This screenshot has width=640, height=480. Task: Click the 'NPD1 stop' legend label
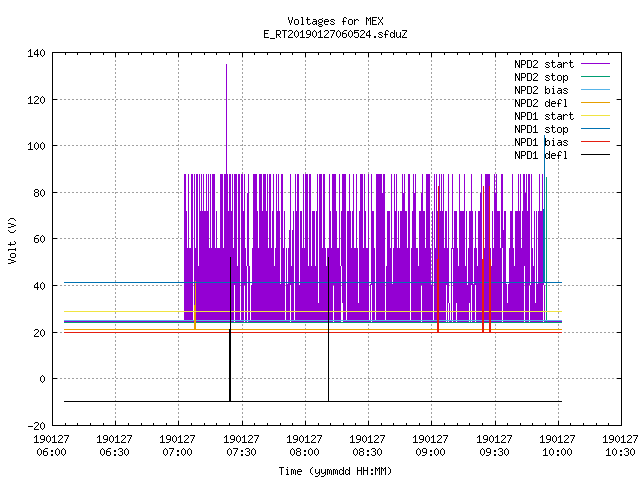pos(541,129)
